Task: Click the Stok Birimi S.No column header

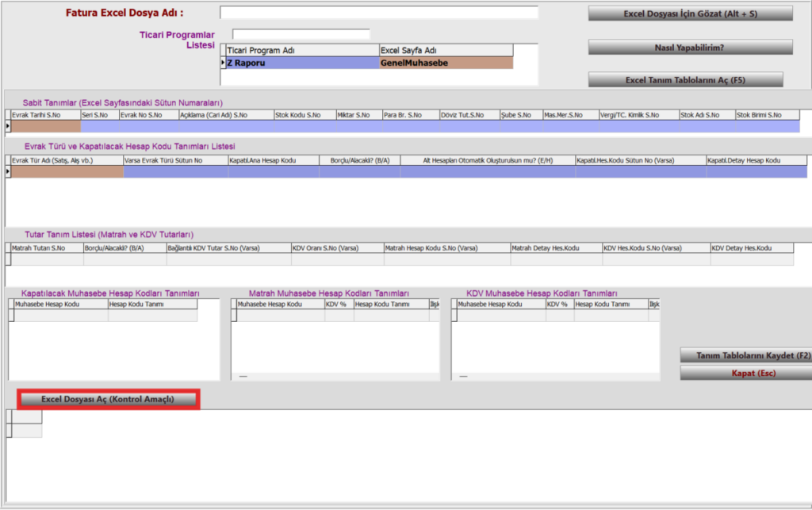Action: pyautogui.click(x=768, y=115)
